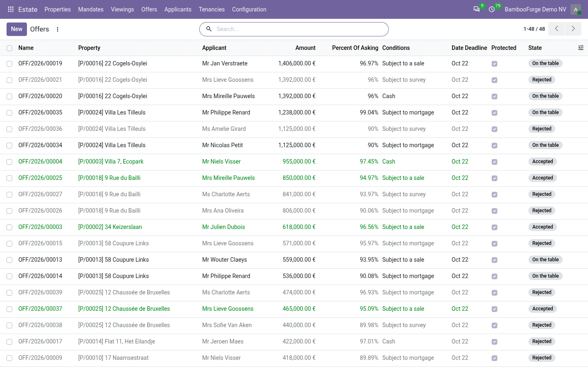Sort by the Property column header
The height and width of the screenshot is (368, 588).
tap(89, 48)
